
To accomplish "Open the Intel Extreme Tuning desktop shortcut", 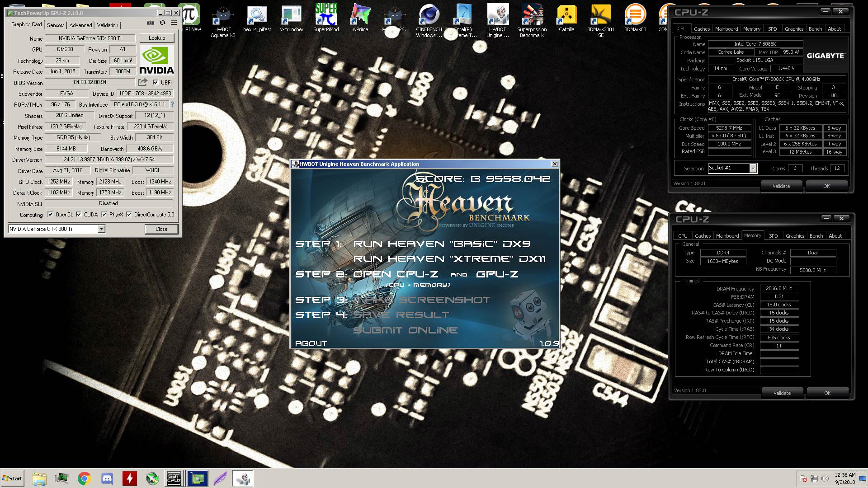I will (463, 20).
